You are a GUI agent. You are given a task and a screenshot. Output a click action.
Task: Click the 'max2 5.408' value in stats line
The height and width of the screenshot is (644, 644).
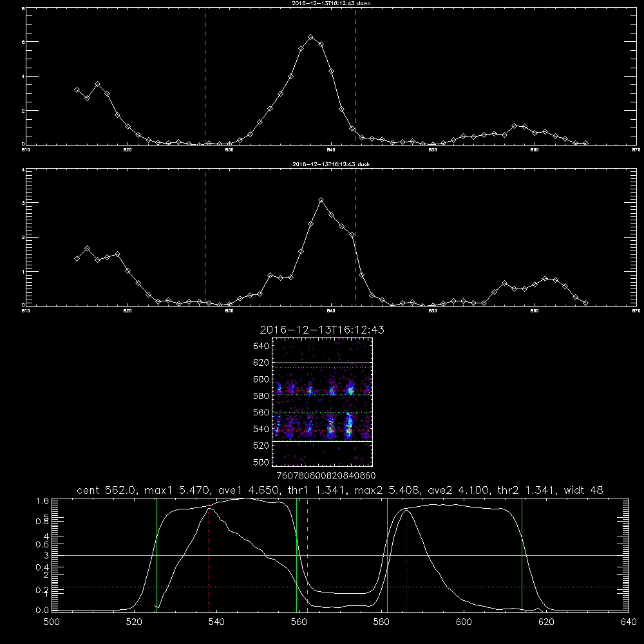click(x=388, y=490)
